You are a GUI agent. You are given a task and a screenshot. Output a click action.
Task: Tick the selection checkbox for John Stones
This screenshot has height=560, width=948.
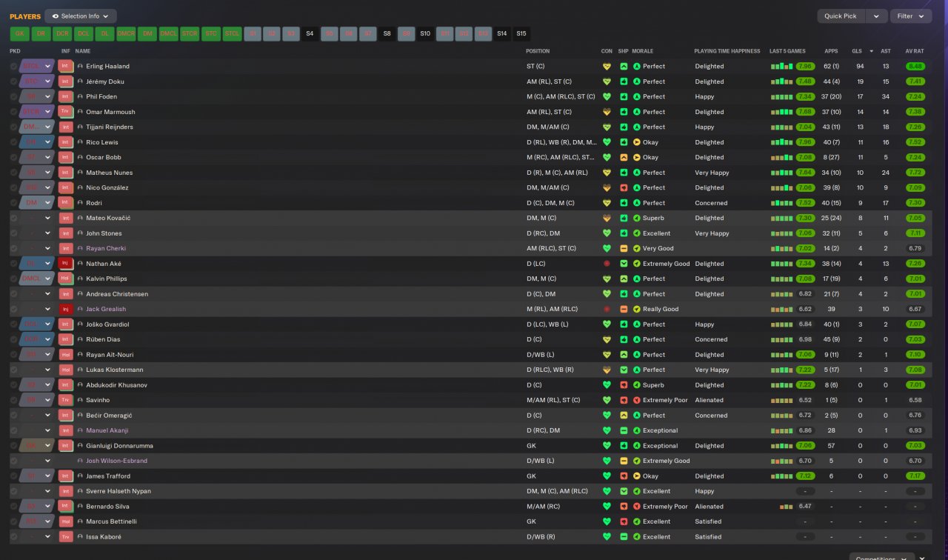[x=13, y=233]
